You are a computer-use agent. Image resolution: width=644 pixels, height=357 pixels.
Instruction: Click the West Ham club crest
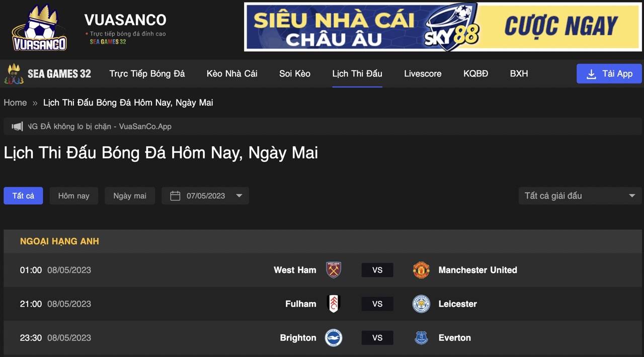click(334, 270)
